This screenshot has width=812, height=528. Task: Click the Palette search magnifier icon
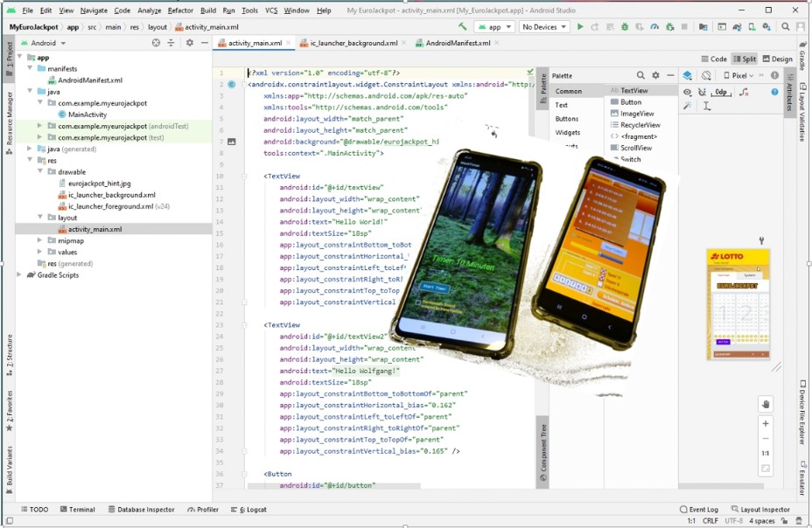point(640,76)
